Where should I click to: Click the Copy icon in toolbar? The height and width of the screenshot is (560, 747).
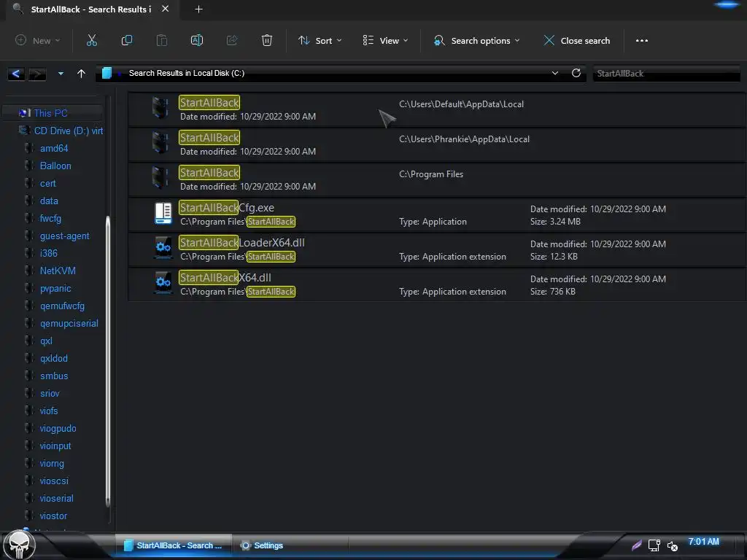127,41
